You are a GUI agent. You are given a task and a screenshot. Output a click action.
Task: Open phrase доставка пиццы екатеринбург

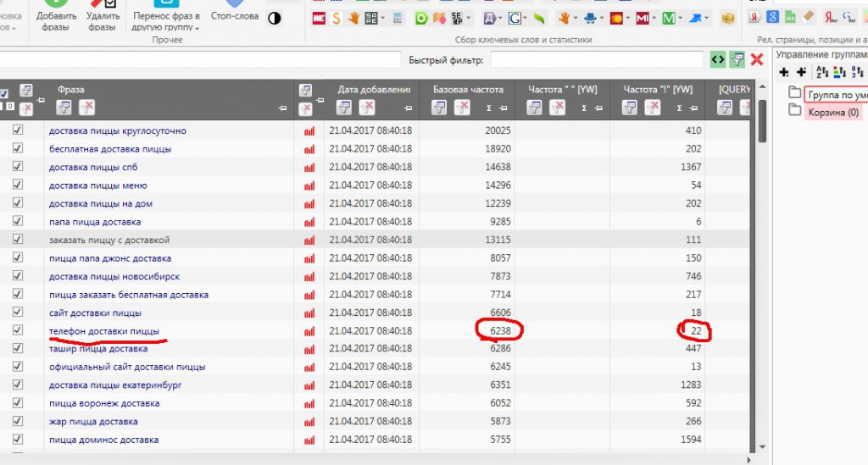pyautogui.click(x=115, y=385)
